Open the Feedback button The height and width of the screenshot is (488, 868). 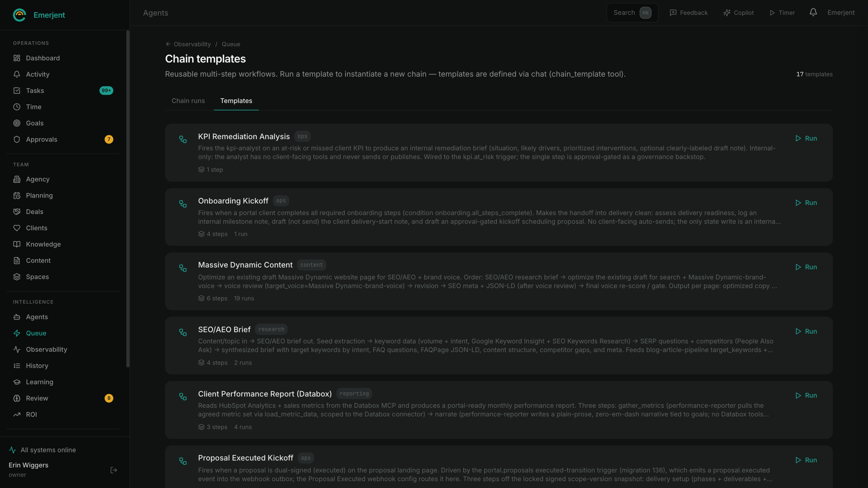[x=688, y=13]
